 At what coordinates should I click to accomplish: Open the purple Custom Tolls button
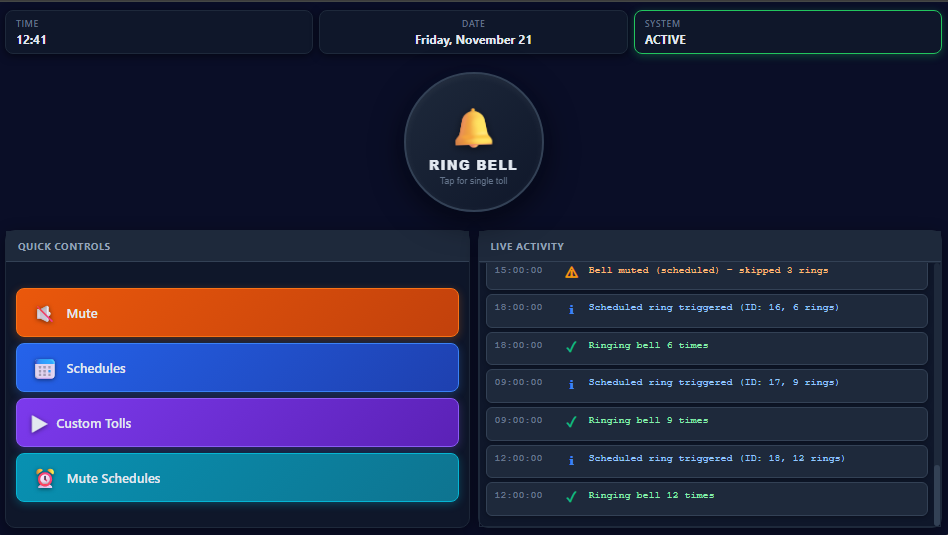click(237, 423)
